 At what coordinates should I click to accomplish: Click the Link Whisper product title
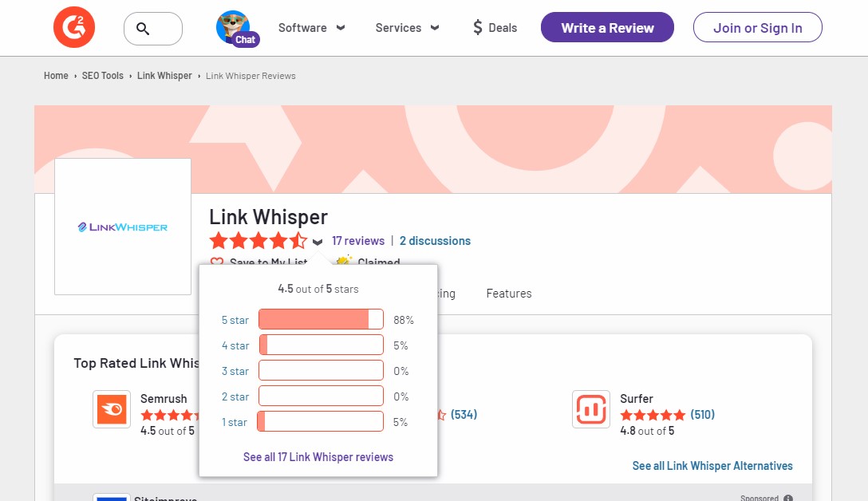[x=269, y=217]
